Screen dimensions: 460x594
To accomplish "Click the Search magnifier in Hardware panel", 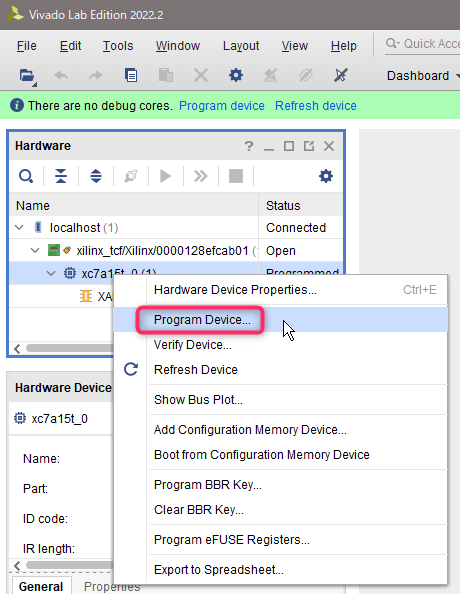I will (26, 176).
